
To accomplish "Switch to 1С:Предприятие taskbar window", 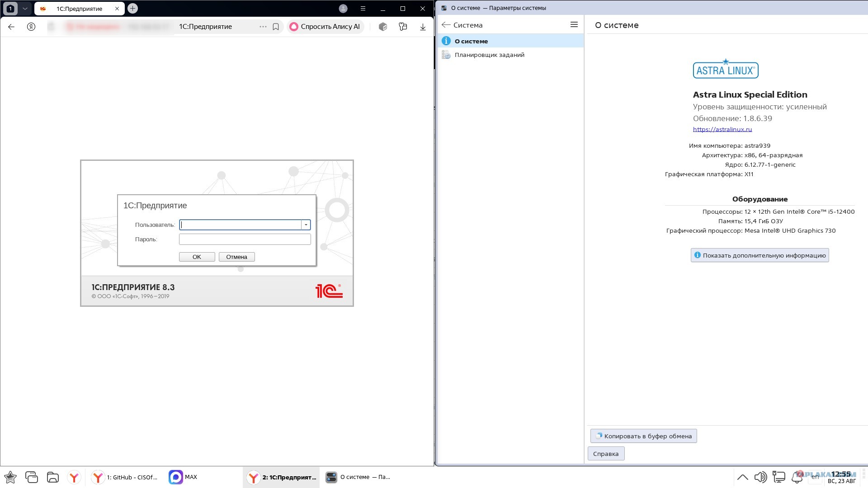I will tap(281, 477).
